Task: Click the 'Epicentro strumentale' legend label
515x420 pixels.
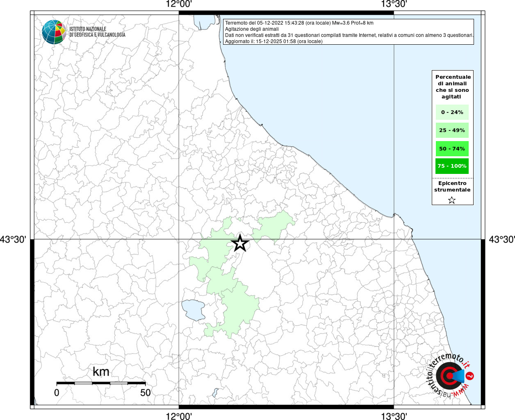Action: tap(452, 187)
